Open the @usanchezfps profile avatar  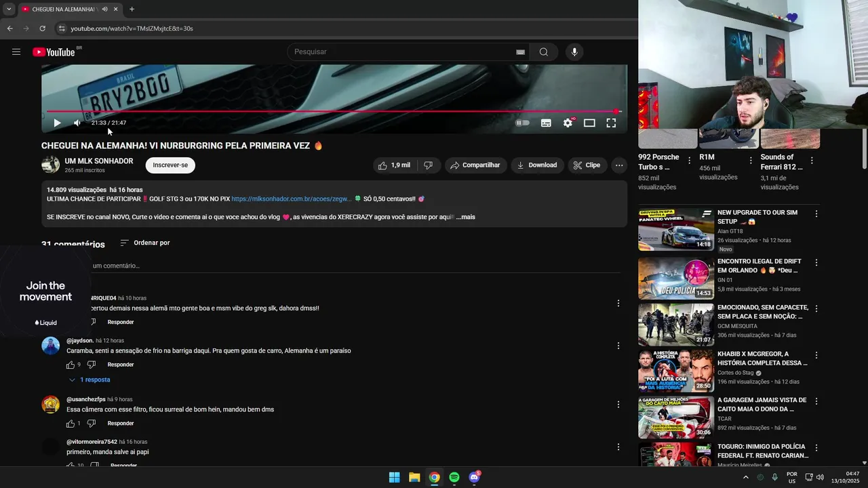[51, 405]
